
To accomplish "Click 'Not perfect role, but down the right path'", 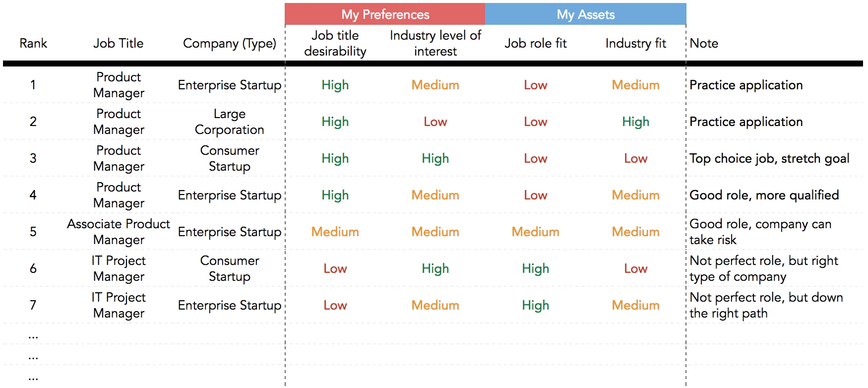I will (766, 305).
